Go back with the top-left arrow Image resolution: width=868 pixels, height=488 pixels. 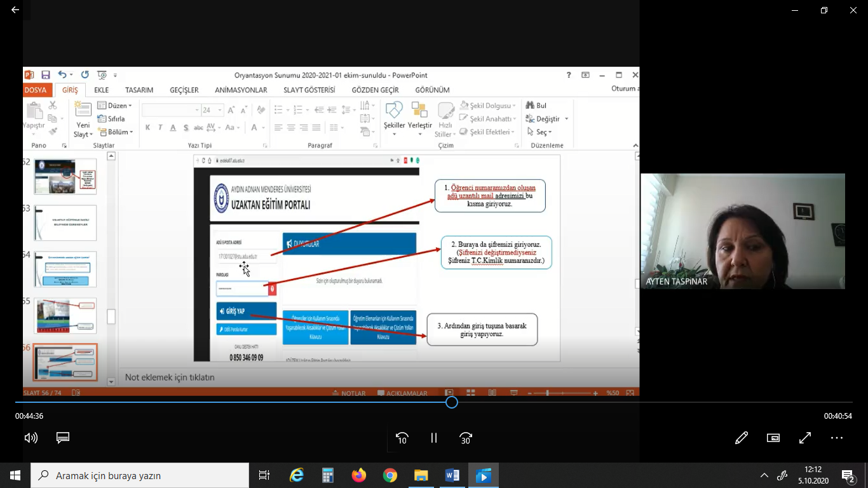pos(15,10)
